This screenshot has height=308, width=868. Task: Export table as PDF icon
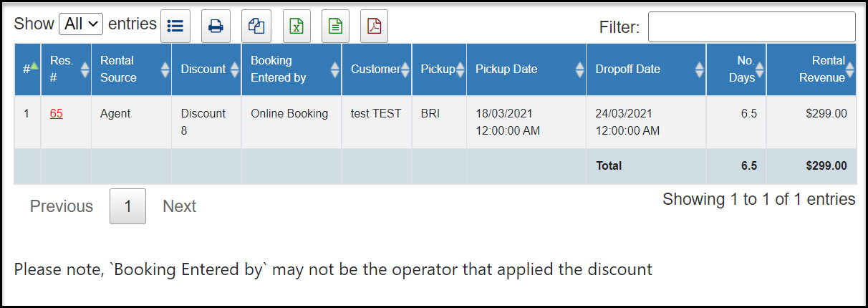point(375,26)
